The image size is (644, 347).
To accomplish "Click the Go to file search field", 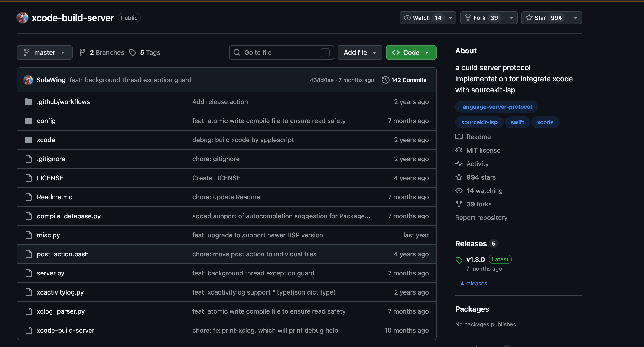I will [281, 52].
